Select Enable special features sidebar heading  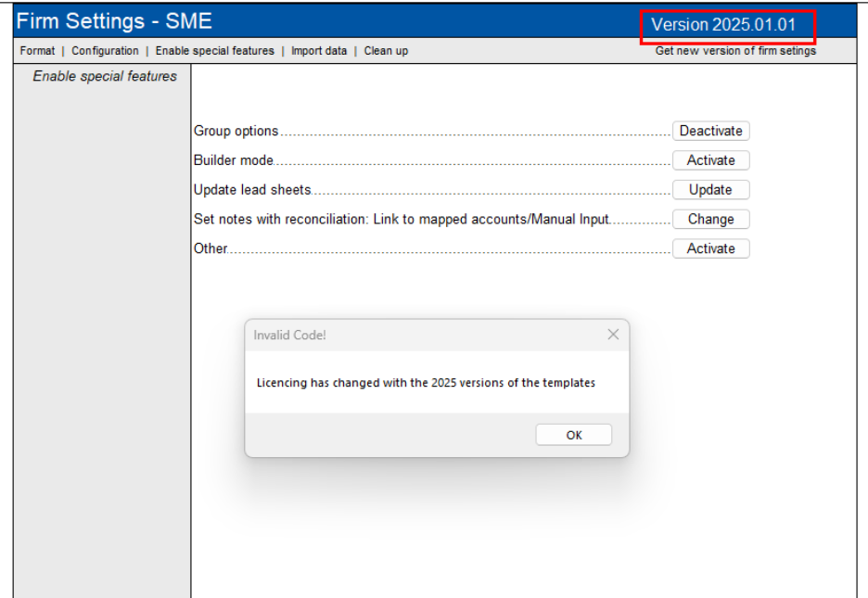[x=105, y=76]
